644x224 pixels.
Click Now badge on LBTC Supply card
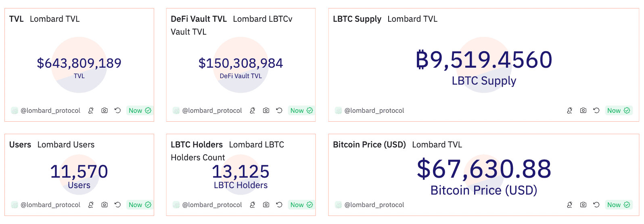click(x=618, y=110)
